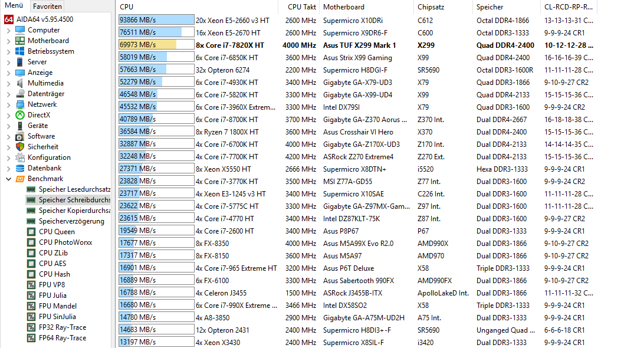Switch to the Menü tab
644x348 pixels.
[x=14, y=6]
